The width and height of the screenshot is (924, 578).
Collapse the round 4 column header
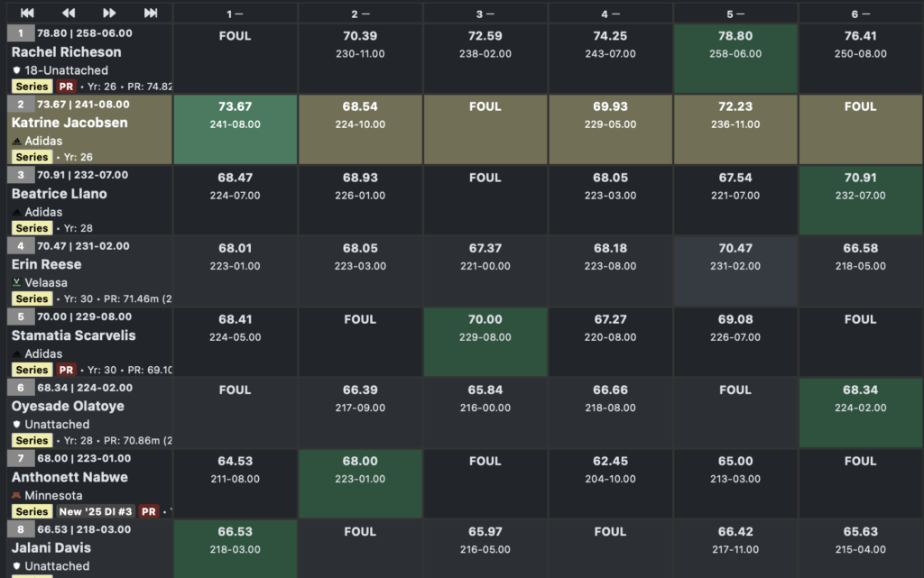pos(610,14)
